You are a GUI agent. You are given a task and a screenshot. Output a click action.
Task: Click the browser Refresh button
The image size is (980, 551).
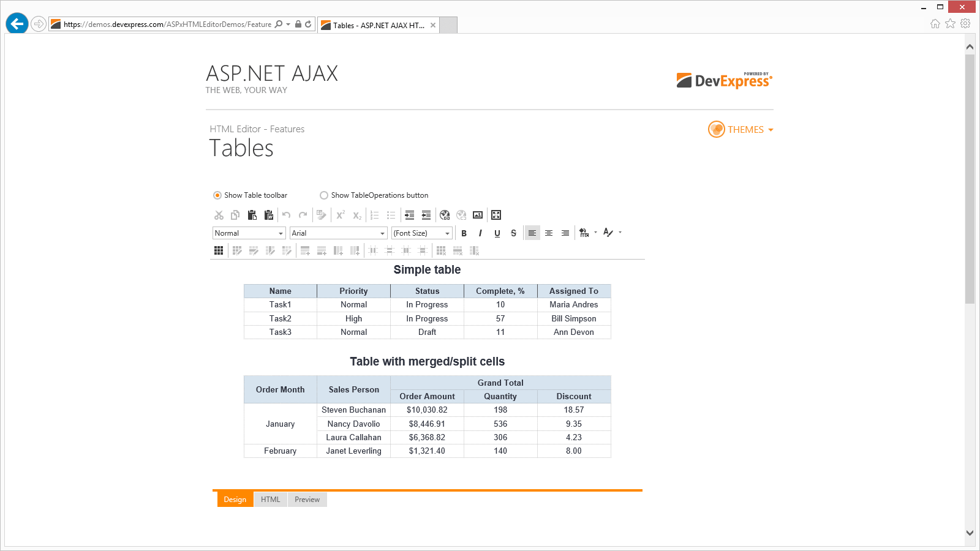tap(308, 24)
